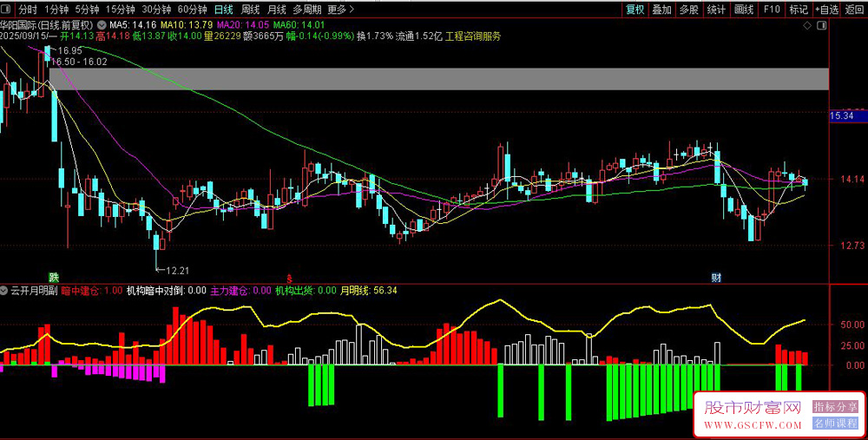Click the 云开月明副 indicator name
This screenshot has height=440, width=868.
tap(34, 291)
